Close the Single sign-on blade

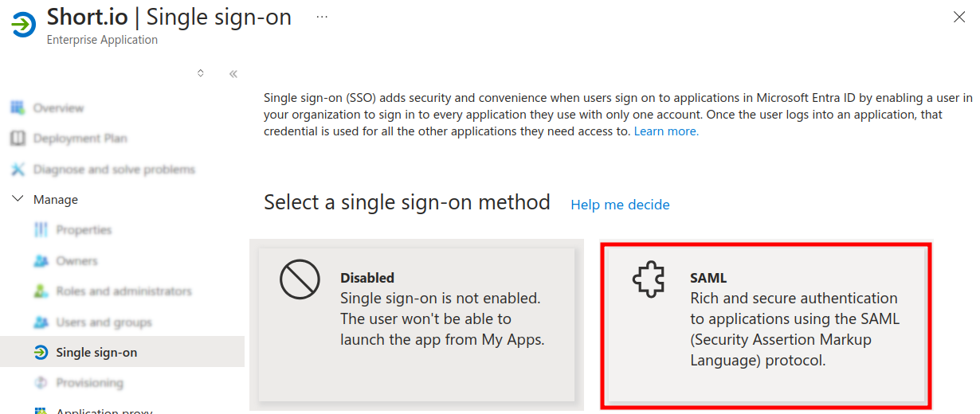(x=959, y=17)
